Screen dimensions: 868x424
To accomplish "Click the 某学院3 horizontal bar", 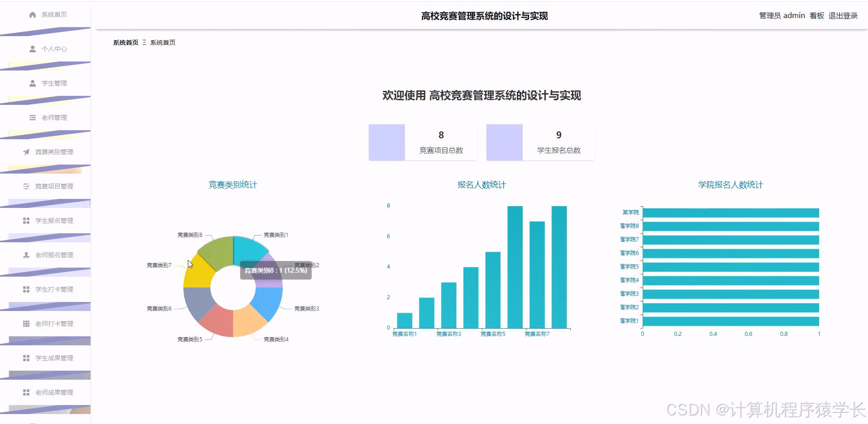I will point(731,294).
